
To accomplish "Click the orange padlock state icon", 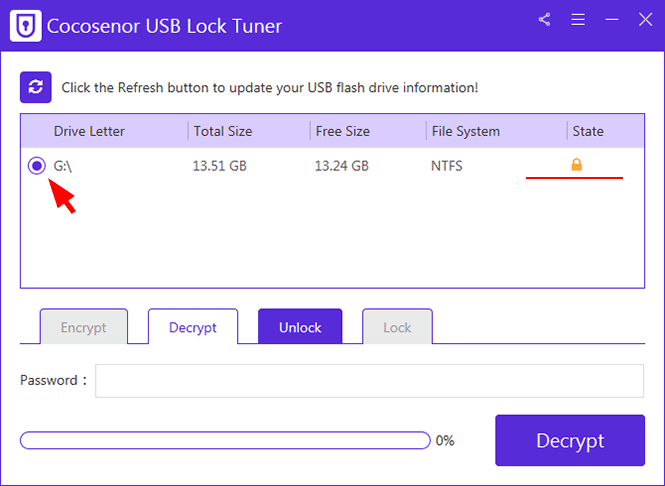I will coord(576,164).
